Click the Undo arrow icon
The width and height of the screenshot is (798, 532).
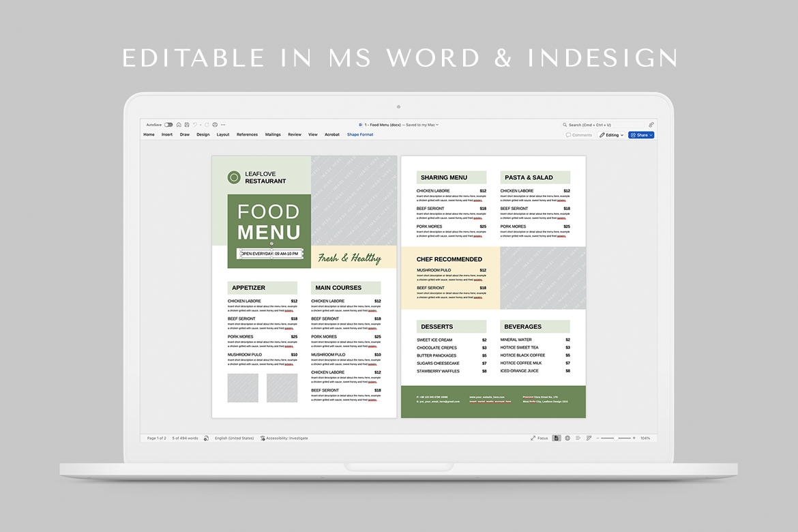[x=195, y=125]
